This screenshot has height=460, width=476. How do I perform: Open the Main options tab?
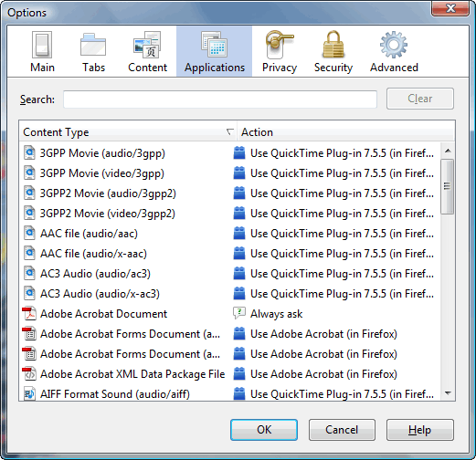pyautogui.click(x=42, y=52)
